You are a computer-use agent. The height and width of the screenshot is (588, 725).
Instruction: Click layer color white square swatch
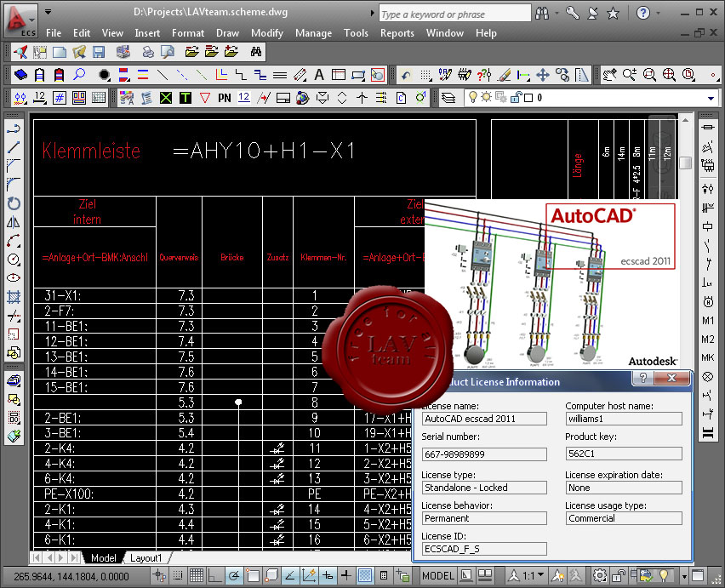tap(528, 98)
